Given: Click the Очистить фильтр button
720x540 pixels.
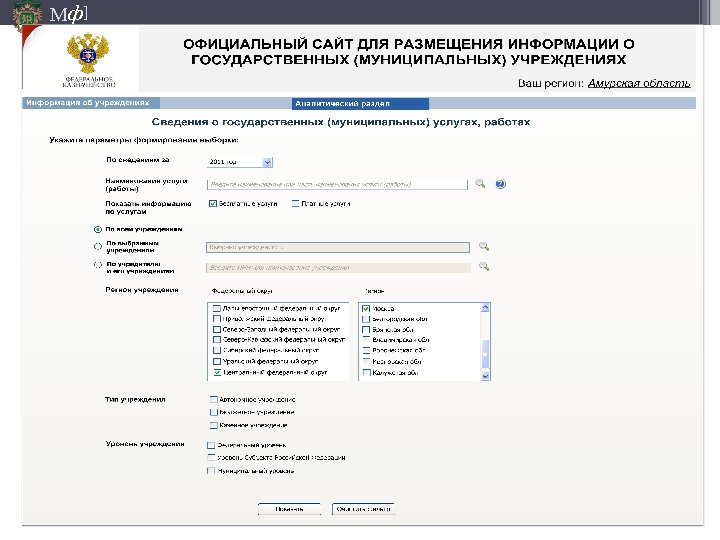Looking at the screenshot, I should point(363,509).
